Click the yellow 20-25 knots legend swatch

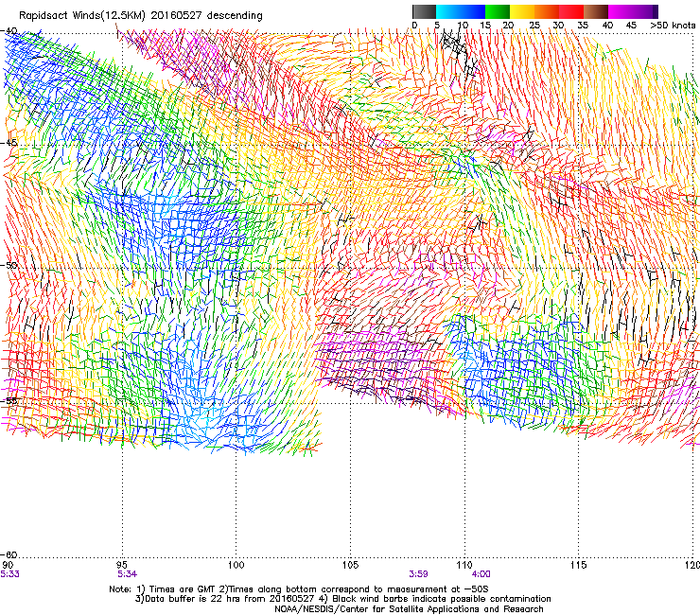point(522,11)
